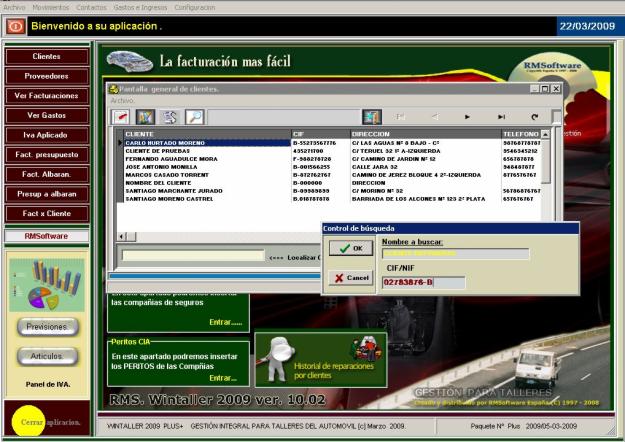Click Panel de IVA label
625x442 pixels.
tap(48, 384)
